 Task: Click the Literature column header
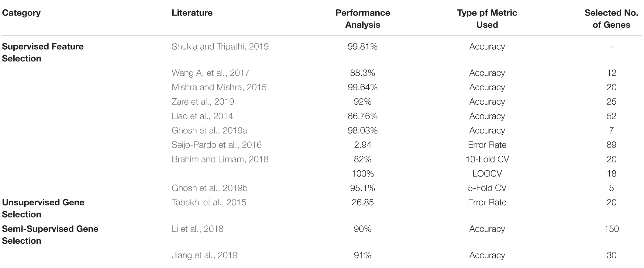point(192,13)
